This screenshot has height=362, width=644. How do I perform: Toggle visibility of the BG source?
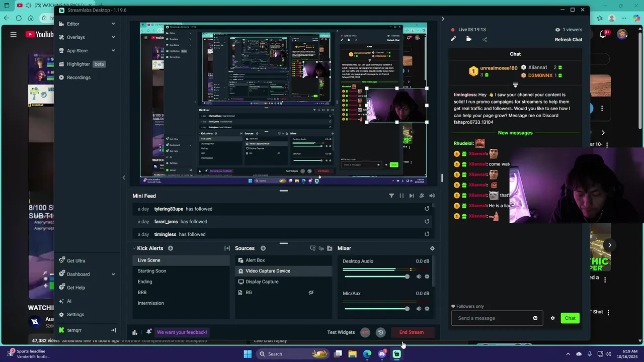[311, 293]
